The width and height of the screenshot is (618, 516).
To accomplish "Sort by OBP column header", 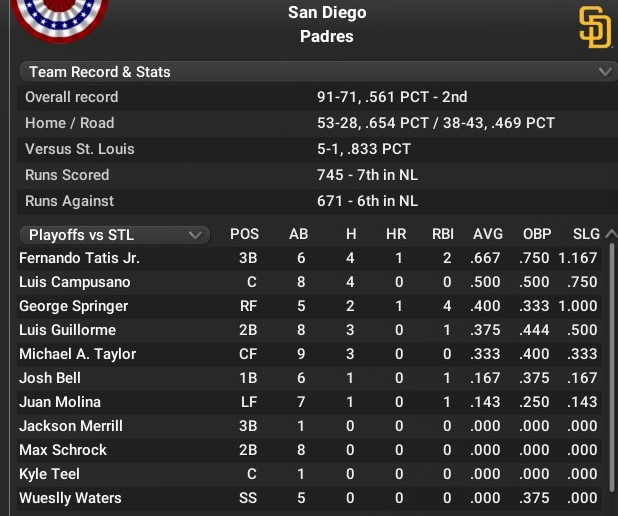I will pos(537,234).
